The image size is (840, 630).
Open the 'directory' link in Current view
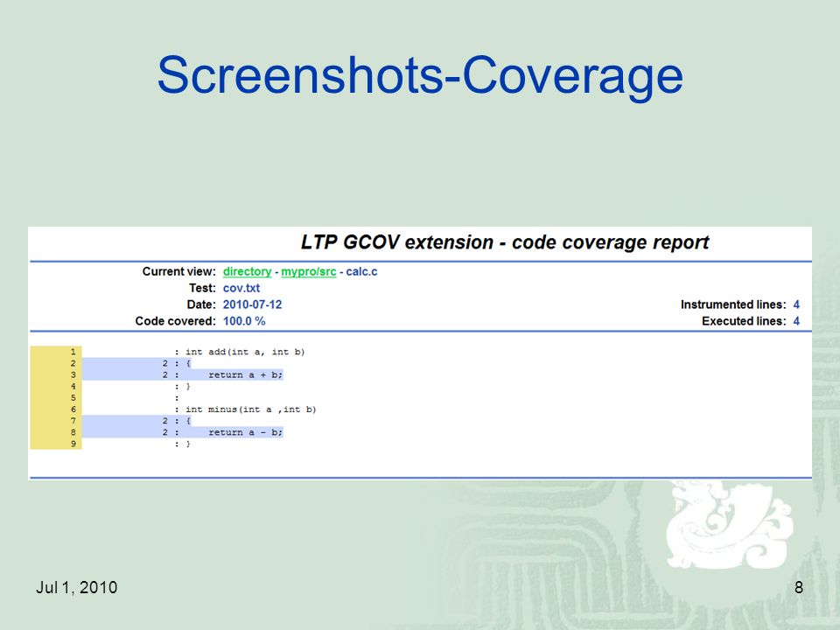pyautogui.click(x=247, y=271)
